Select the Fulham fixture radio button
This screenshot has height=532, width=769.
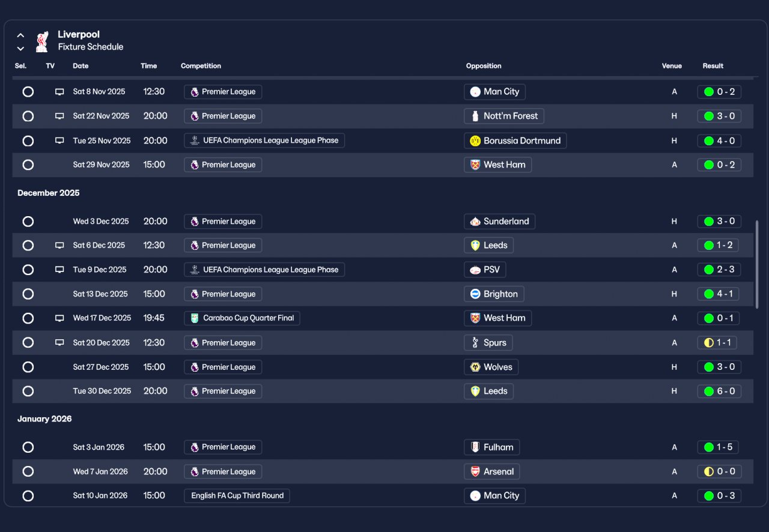pyautogui.click(x=28, y=447)
